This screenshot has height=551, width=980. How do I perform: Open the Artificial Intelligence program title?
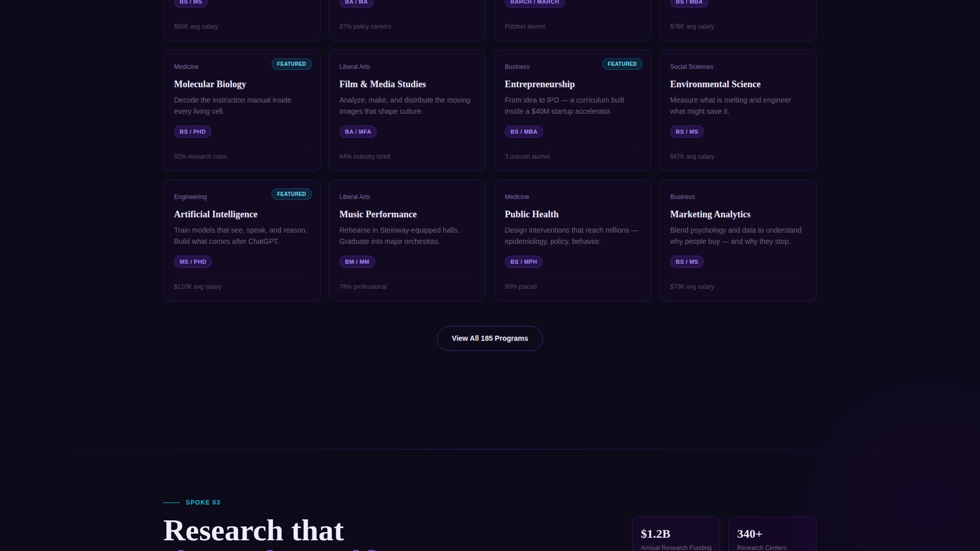(x=215, y=214)
